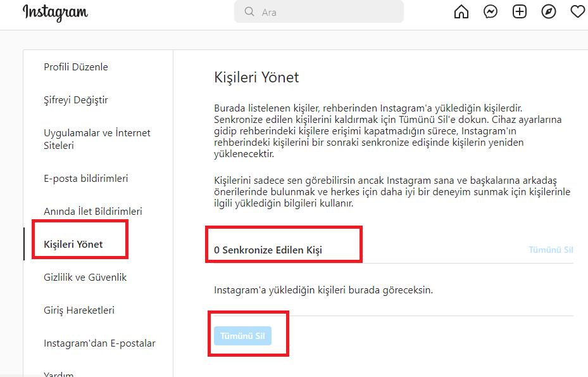Open Instagram'dan E-postalar page

tap(99, 343)
